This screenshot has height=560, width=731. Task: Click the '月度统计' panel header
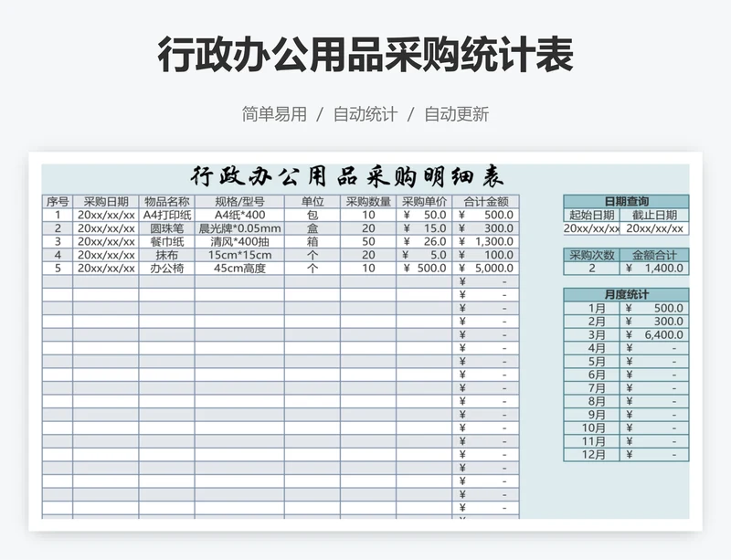pos(626,295)
